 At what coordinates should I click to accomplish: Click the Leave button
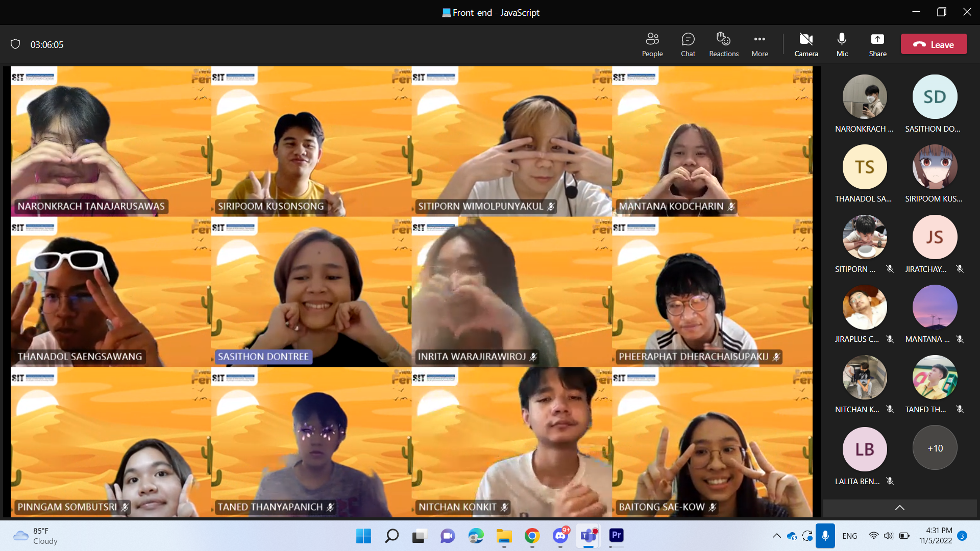pos(934,44)
